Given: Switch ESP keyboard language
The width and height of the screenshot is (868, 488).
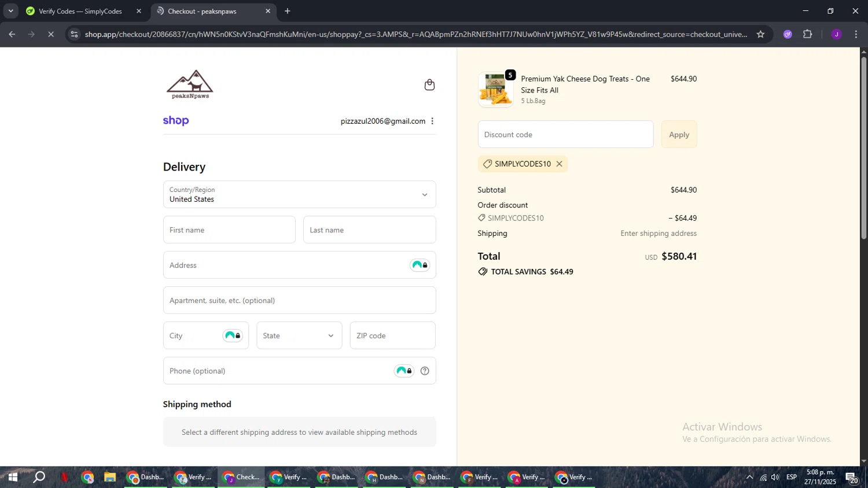Looking at the screenshot, I should (792, 477).
